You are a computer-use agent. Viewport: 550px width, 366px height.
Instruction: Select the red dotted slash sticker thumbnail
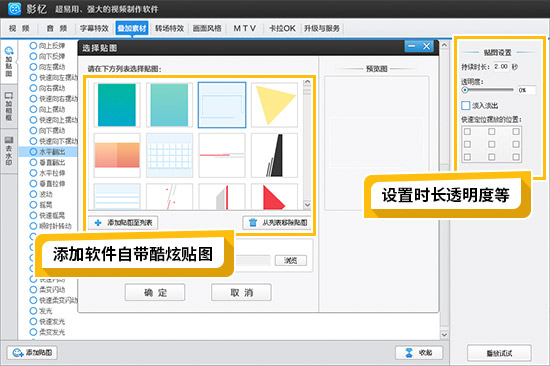[x=169, y=197]
